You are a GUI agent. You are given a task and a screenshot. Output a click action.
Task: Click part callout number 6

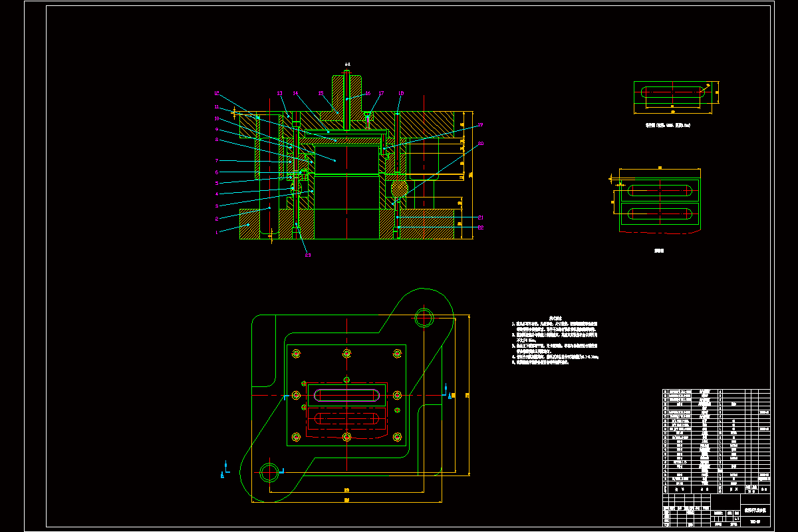pos(217,172)
